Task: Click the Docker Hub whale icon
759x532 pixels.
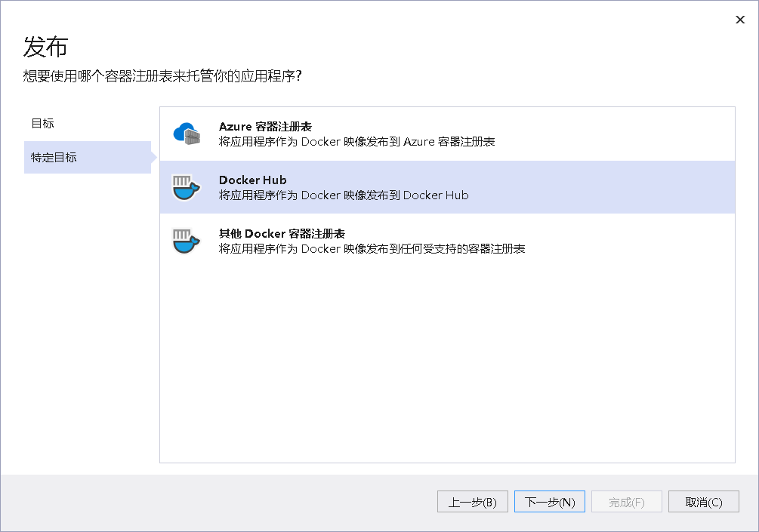Action: tap(186, 187)
